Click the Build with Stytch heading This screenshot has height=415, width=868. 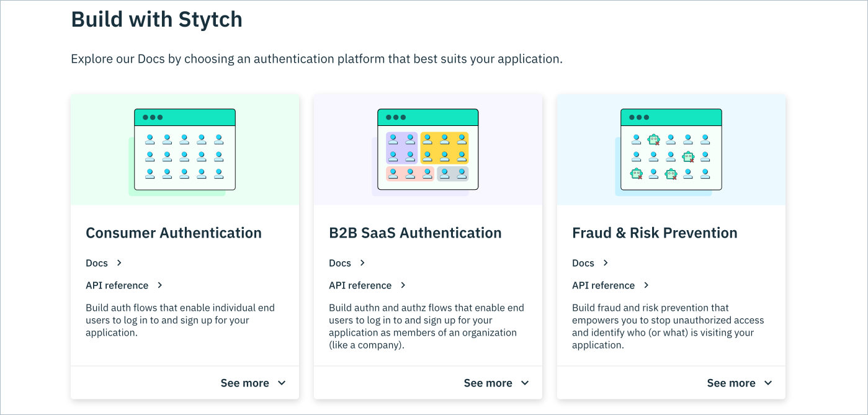coord(156,19)
